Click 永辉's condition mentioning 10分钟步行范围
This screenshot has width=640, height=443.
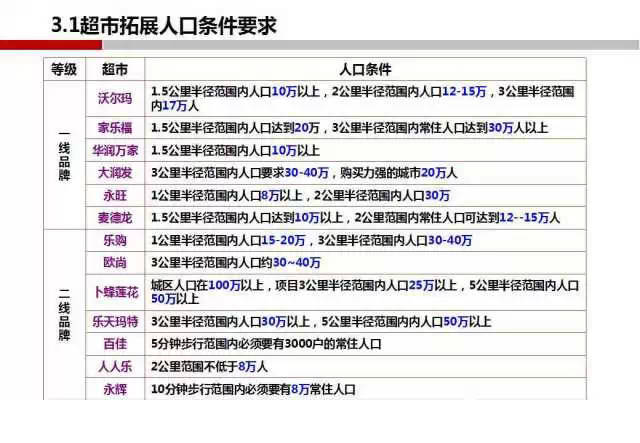click(x=253, y=389)
